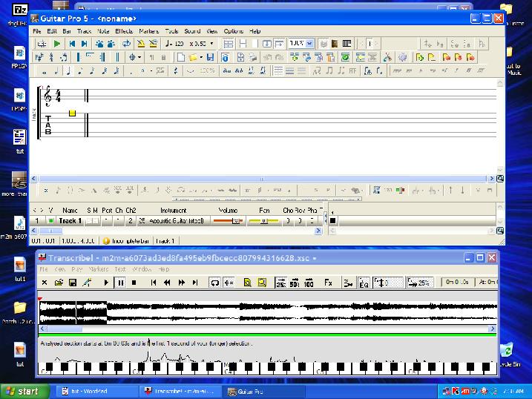The image size is (532, 399).
Task: Click the Transcribe! waveform horizontal scrollbar
Action: (267, 329)
